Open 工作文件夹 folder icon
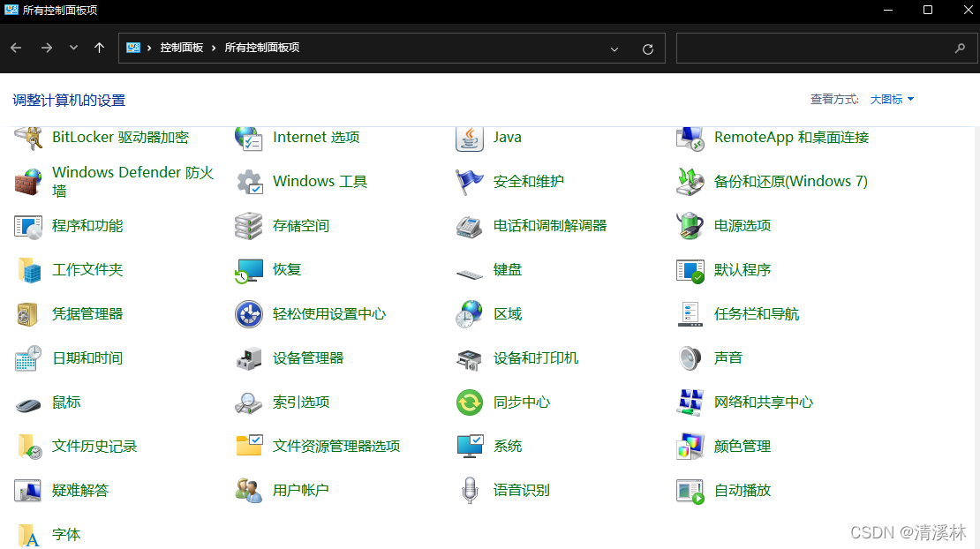Viewport: 980px width, 549px height. click(x=28, y=270)
